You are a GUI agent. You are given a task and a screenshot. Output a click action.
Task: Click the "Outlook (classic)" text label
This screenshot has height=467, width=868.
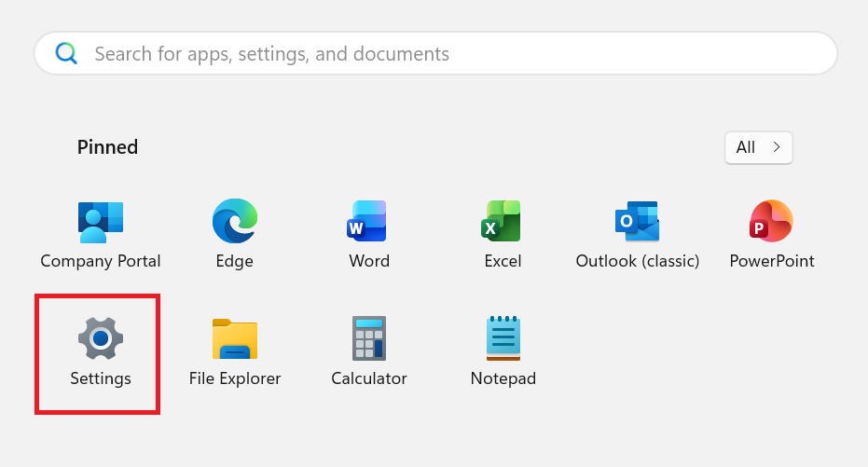click(x=637, y=261)
